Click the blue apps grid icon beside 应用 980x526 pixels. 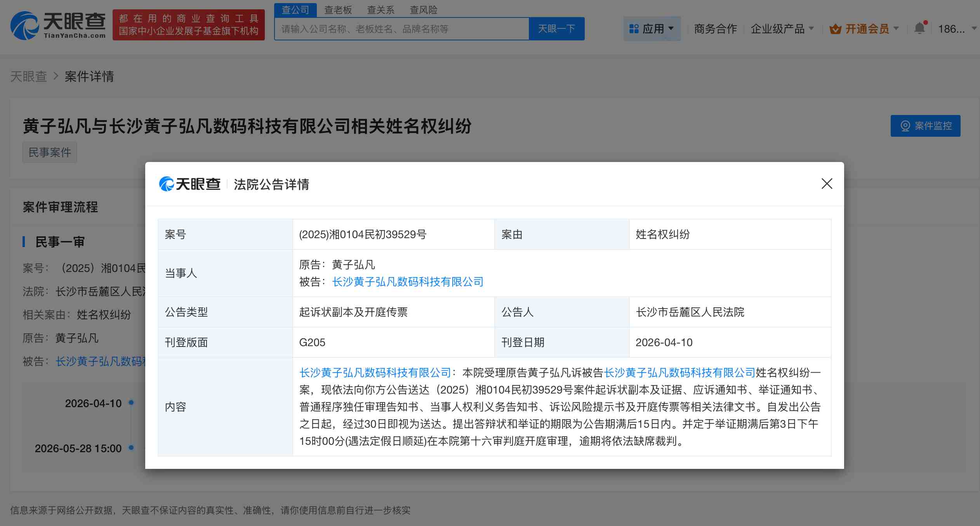click(634, 28)
